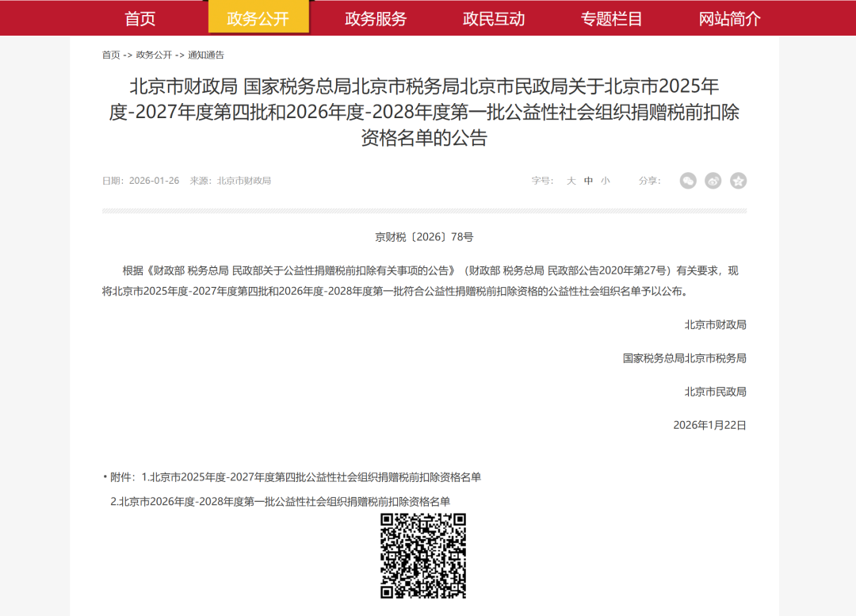
Task: Open the 首页 navigation tab
Action: (x=140, y=18)
